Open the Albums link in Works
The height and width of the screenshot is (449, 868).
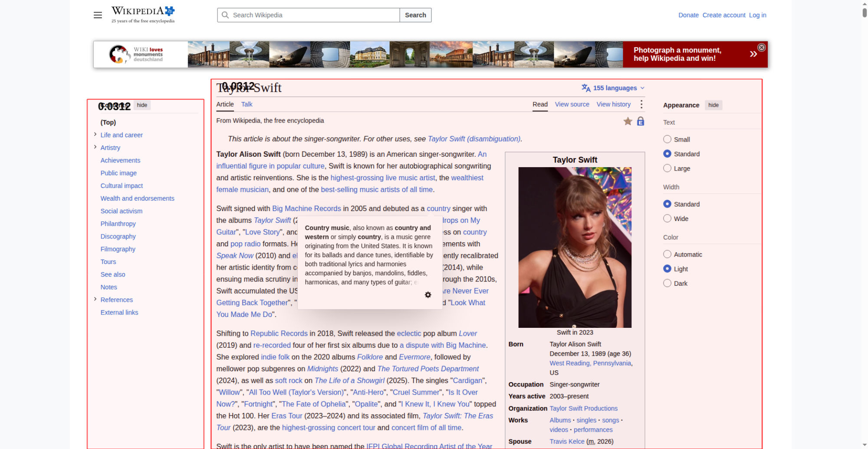[x=560, y=420]
